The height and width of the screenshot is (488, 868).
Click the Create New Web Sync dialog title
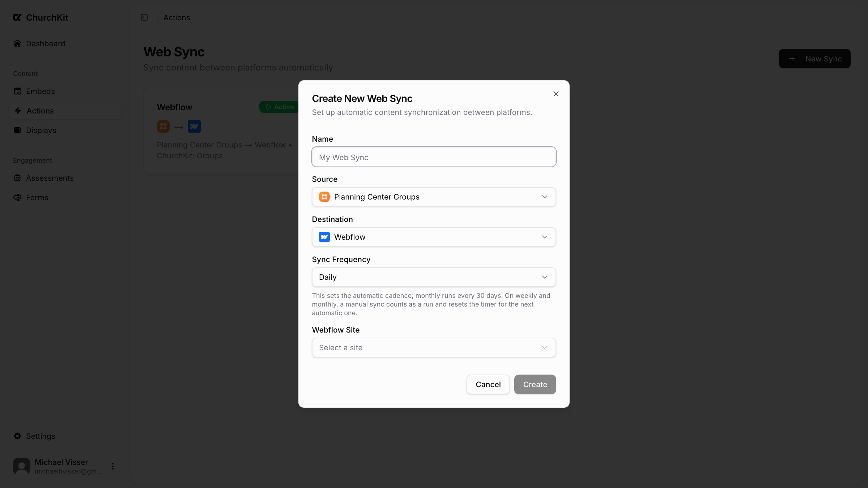coord(362,99)
